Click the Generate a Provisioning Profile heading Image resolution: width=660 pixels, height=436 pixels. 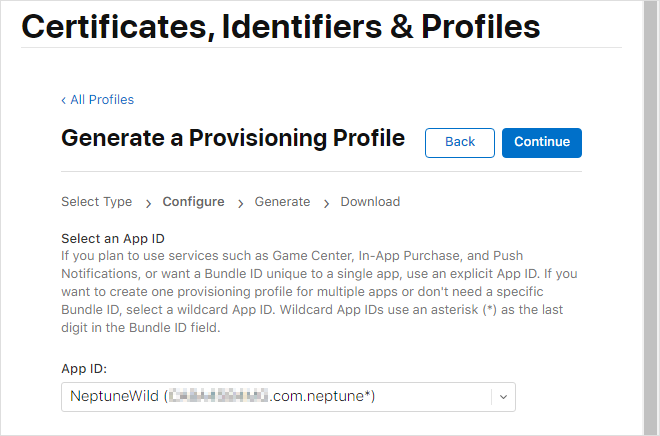tap(233, 138)
